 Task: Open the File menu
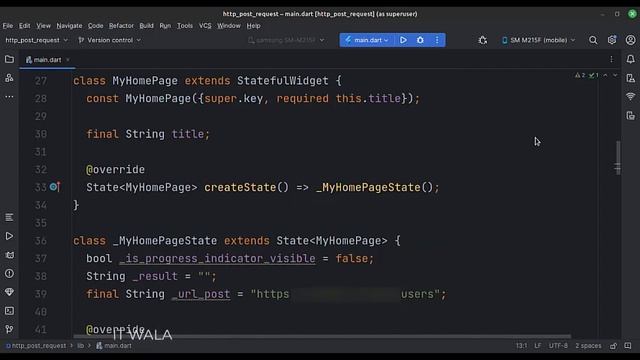click(8, 26)
